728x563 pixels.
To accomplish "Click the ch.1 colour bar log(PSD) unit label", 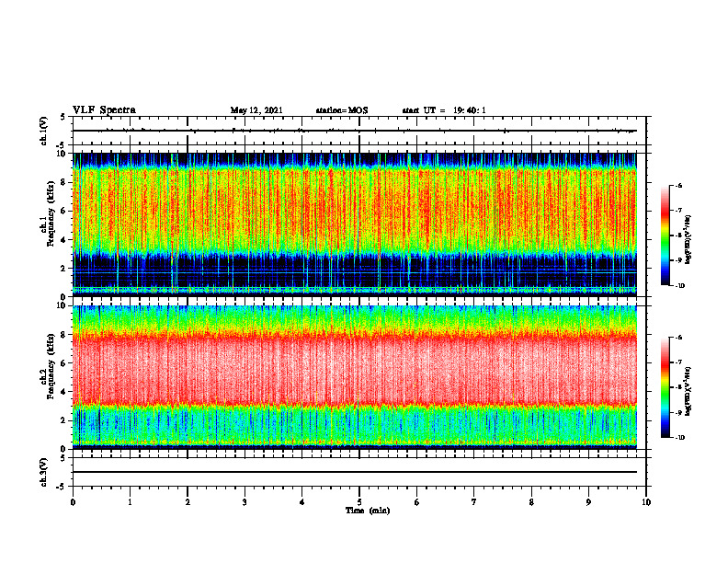I will point(688,239).
